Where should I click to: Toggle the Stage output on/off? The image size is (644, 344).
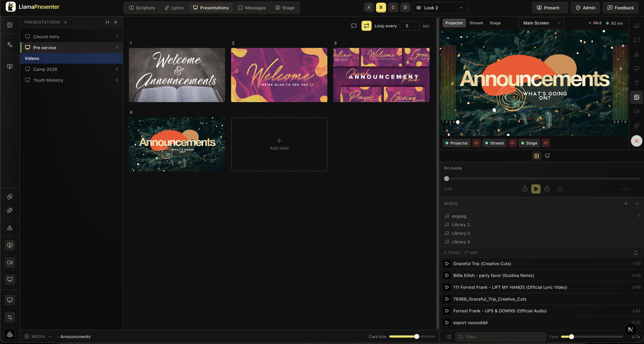(x=529, y=143)
